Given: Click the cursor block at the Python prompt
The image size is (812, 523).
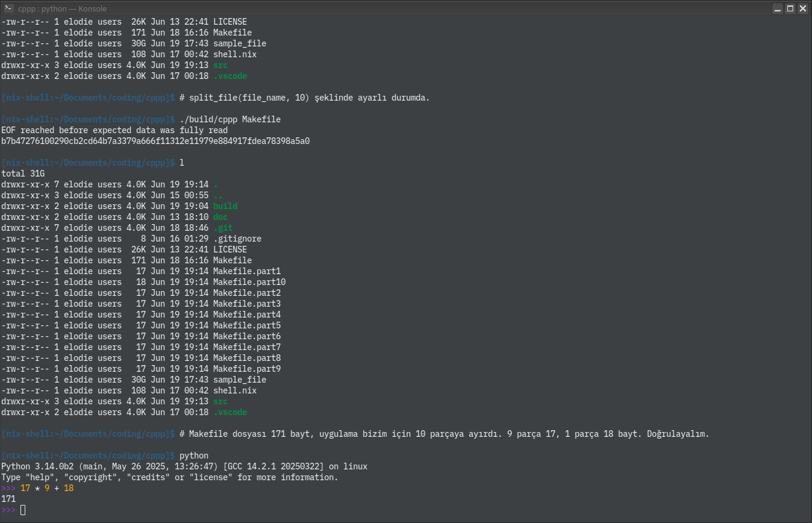Looking at the screenshot, I should 23,510.
